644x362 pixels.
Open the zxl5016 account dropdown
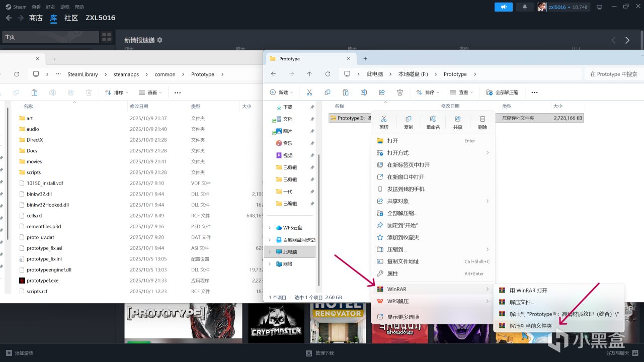tap(563, 7)
